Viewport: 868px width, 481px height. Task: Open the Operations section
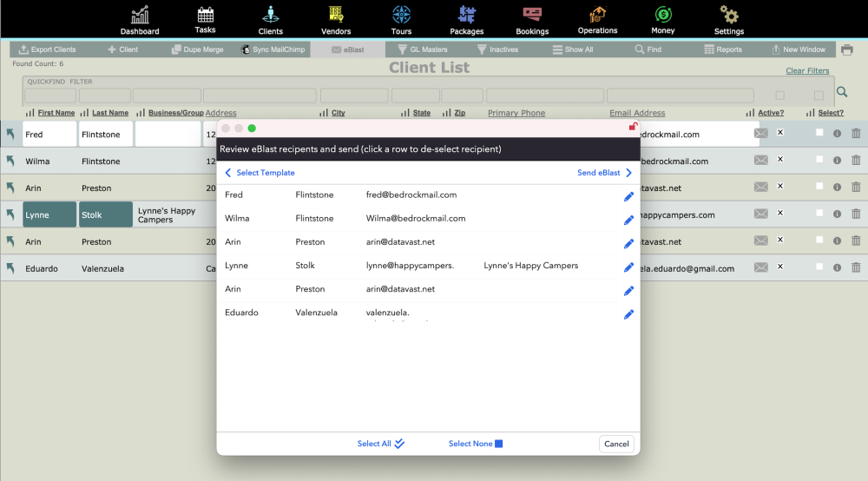point(597,20)
